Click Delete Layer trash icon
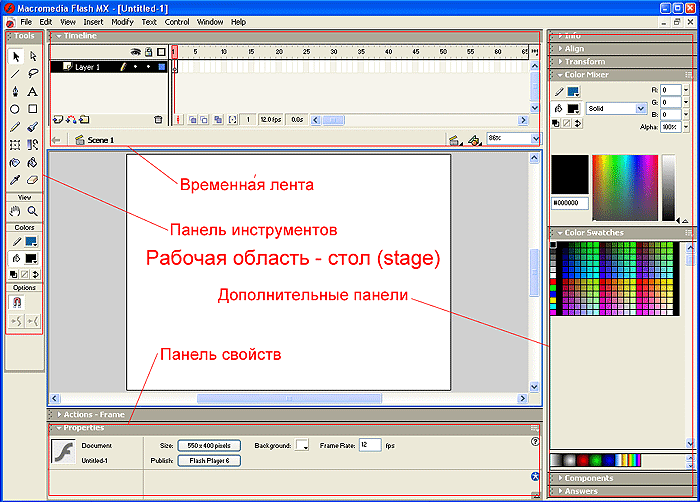This screenshot has width=700, height=502. [158, 119]
